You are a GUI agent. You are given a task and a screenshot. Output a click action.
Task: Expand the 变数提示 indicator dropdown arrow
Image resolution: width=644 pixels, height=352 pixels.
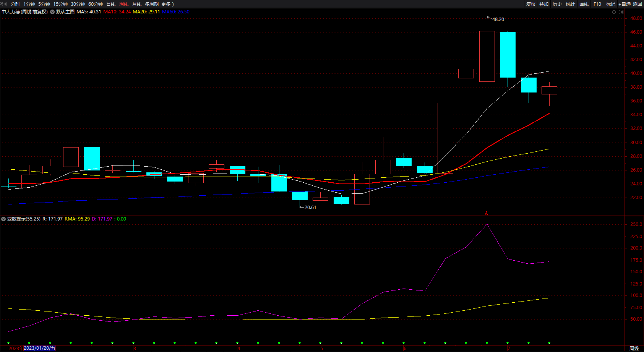pyautogui.click(x=3, y=219)
